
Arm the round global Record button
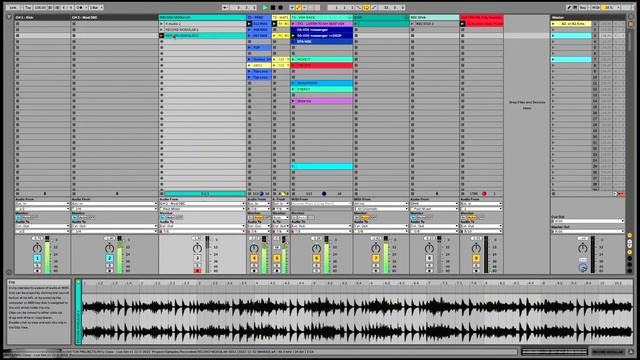280,7
